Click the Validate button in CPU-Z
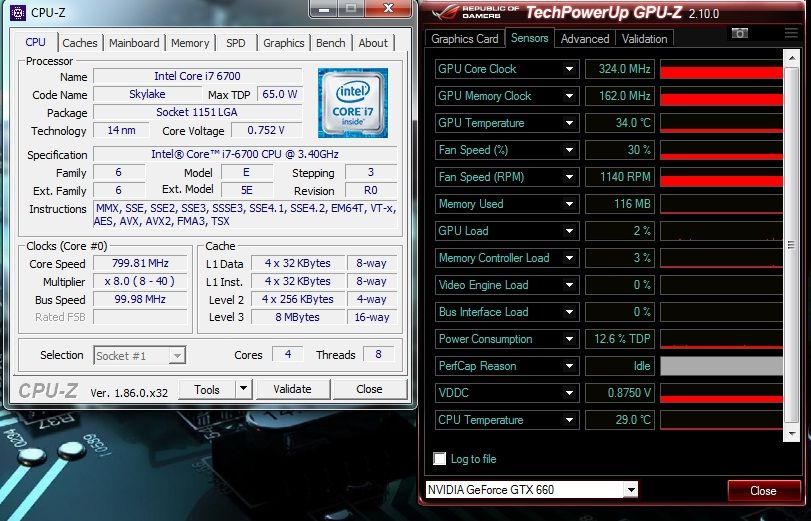This screenshot has width=811, height=521. tap(292, 389)
